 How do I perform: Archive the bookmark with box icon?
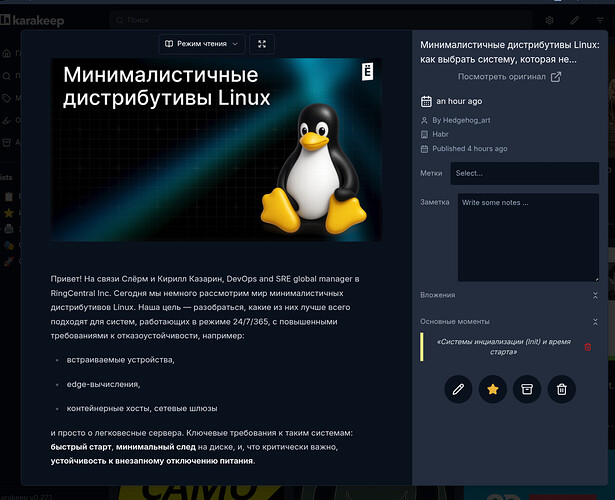(527, 389)
